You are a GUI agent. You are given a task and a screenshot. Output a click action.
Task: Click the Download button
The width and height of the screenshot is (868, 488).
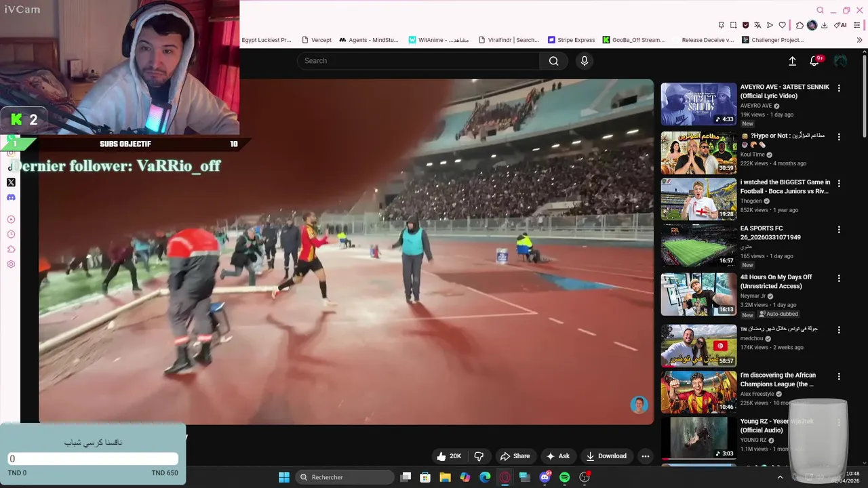tap(606, 456)
